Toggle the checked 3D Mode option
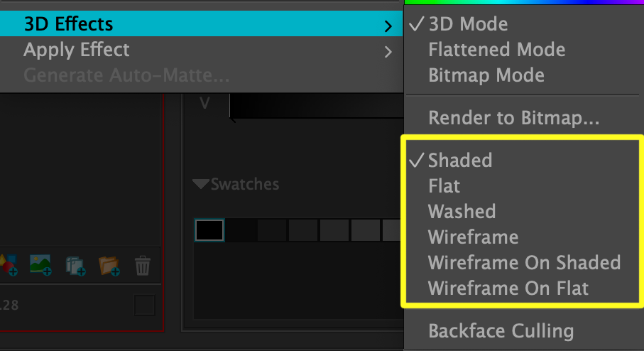The width and height of the screenshot is (644, 351). point(468,24)
